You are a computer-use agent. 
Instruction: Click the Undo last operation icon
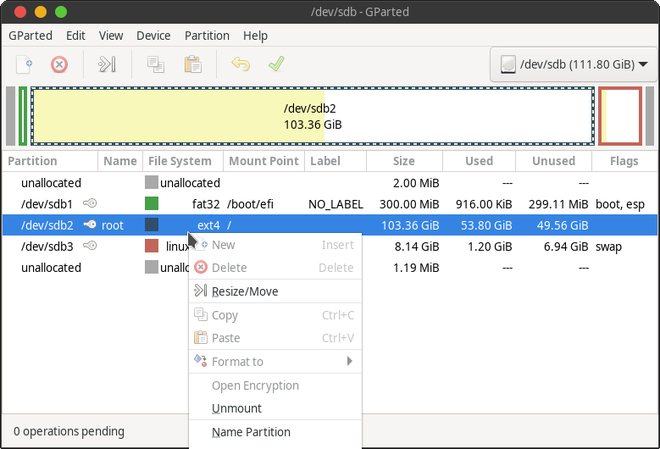241,64
